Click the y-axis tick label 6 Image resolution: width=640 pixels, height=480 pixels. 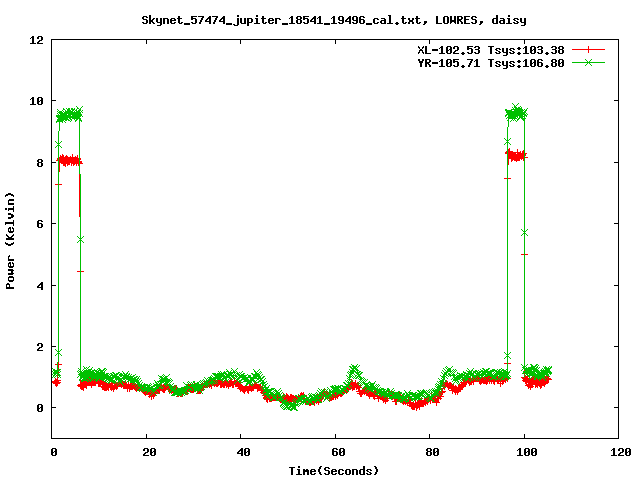(40, 224)
